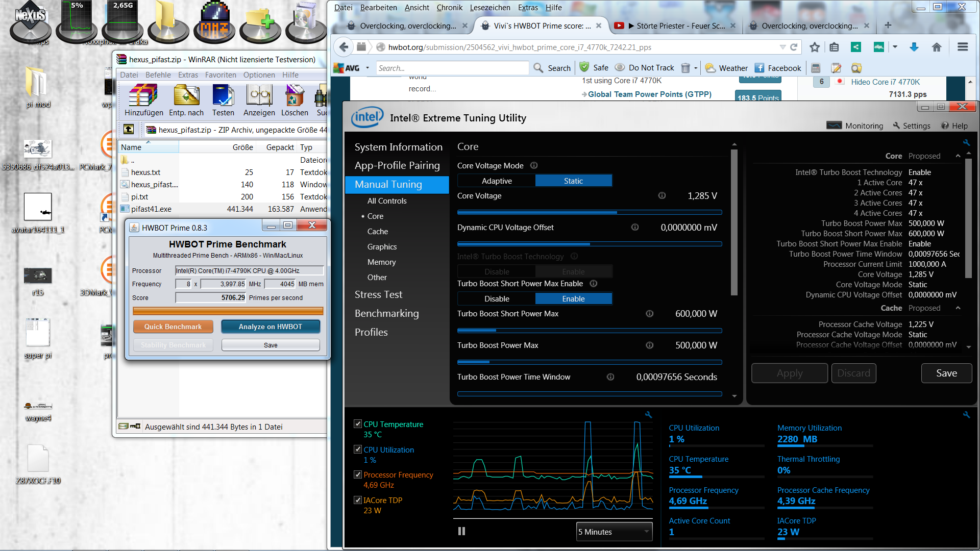
Task: Adjust Dynamic CPU Voltage Offset slider
Action: coord(590,244)
